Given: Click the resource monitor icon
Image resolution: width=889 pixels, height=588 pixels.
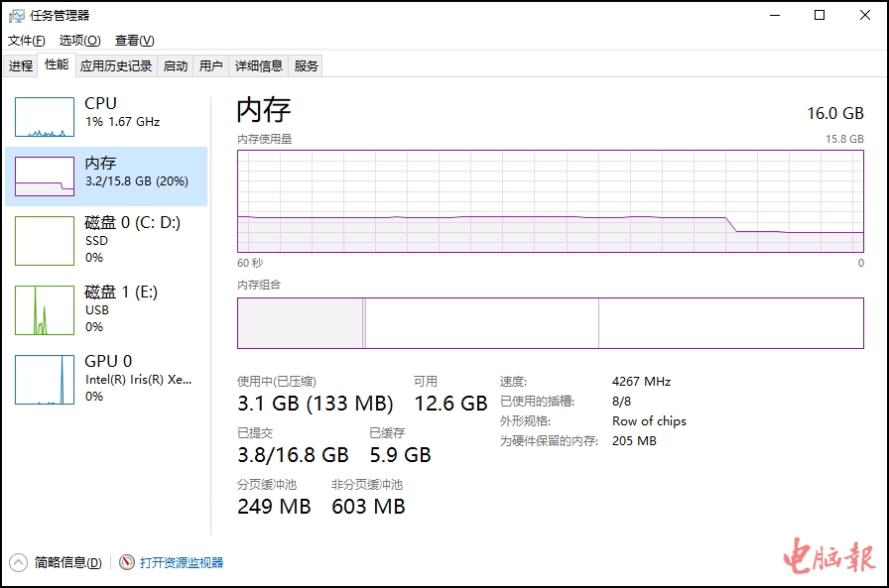Looking at the screenshot, I should [x=127, y=562].
